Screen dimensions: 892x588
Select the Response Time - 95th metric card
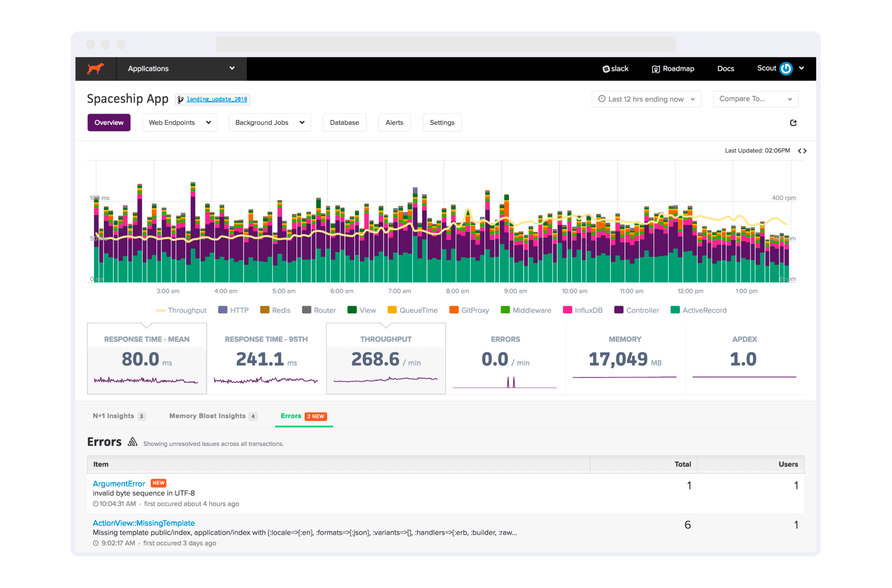click(x=266, y=359)
